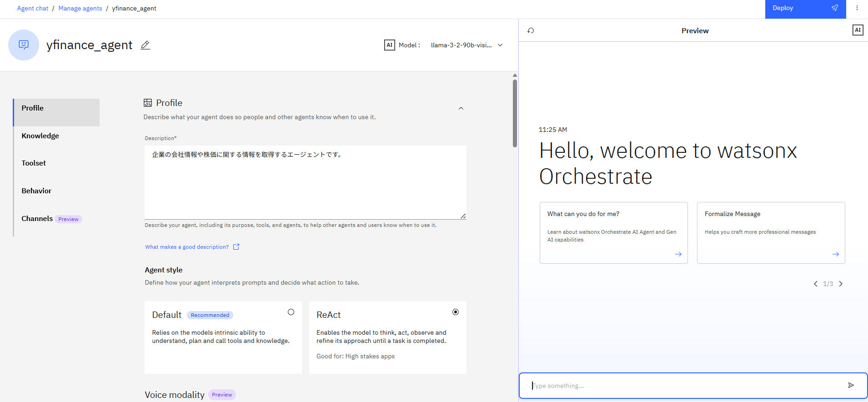Click the reset chat icon in Preview
Image resolution: width=868 pixels, height=402 pixels.
pos(531,30)
